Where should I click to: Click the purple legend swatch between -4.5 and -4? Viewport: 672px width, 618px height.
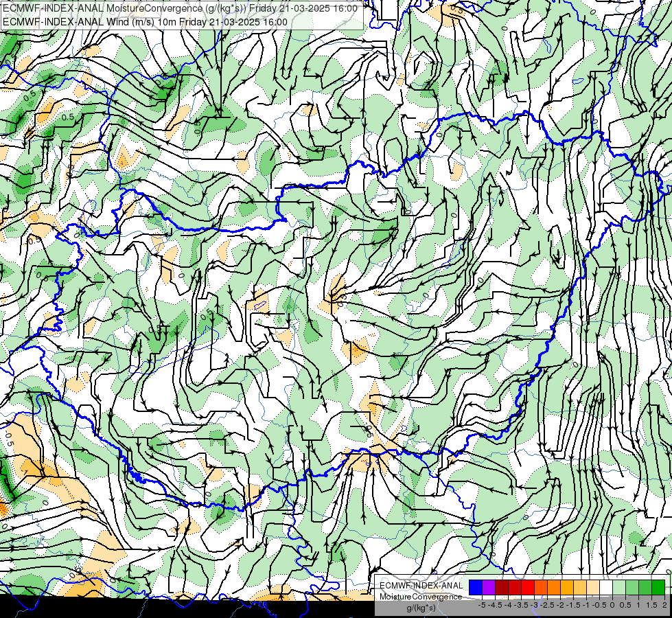[x=489, y=587]
